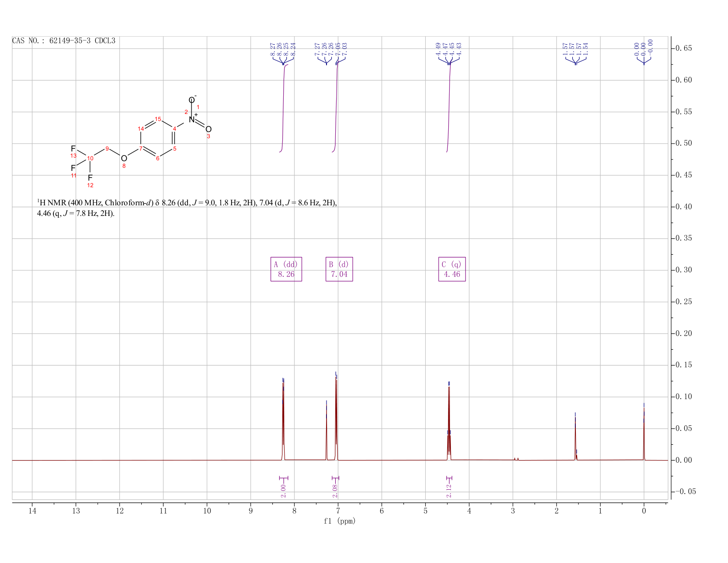
Task: Select the multiplet box 'A (dd) 8.26'
Action: coord(286,269)
